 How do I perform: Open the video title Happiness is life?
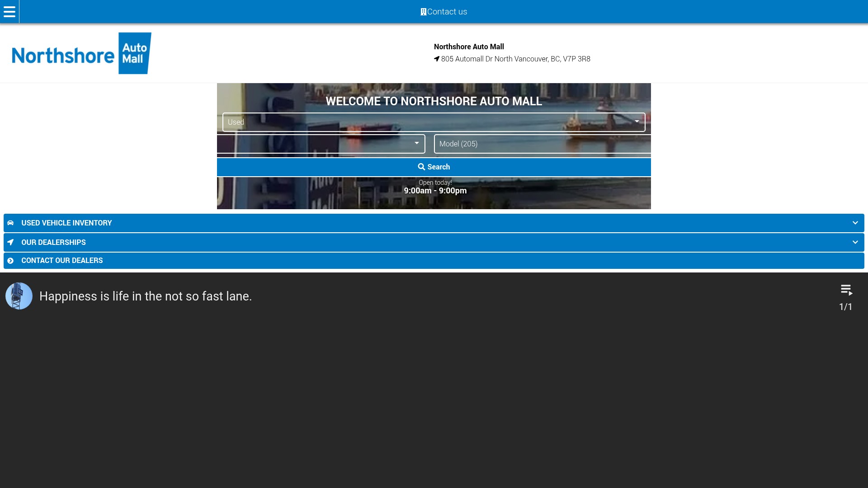click(146, 296)
